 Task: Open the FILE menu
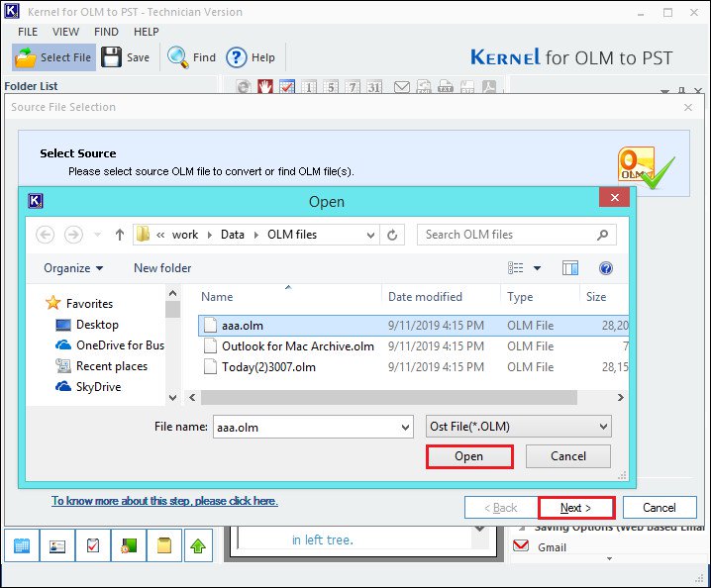[x=28, y=32]
